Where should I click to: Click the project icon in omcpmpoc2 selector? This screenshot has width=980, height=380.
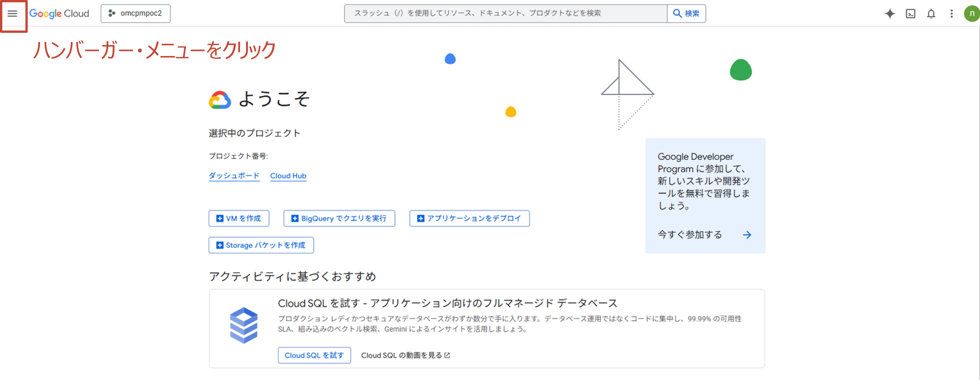tap(111, 13)
